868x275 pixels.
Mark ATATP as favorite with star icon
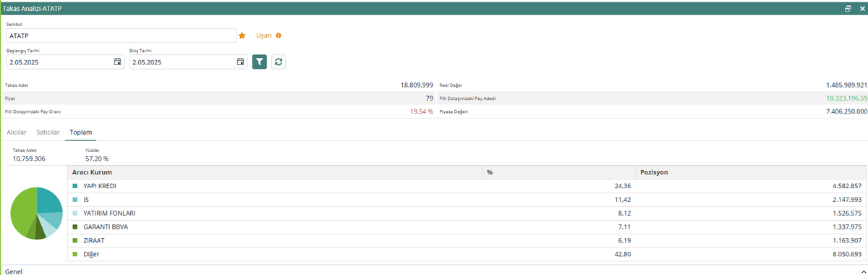[x=242, y=35]
